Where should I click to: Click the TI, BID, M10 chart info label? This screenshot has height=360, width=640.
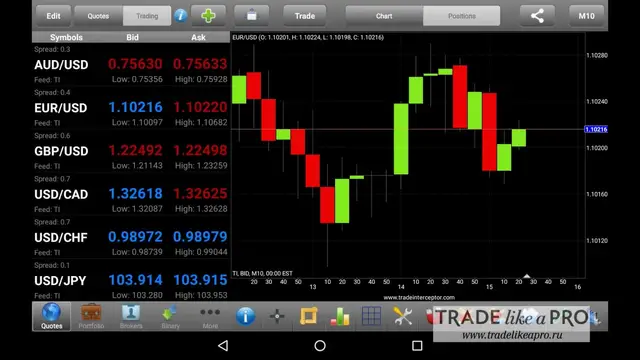pyautogui.click(x=262, y=273)
